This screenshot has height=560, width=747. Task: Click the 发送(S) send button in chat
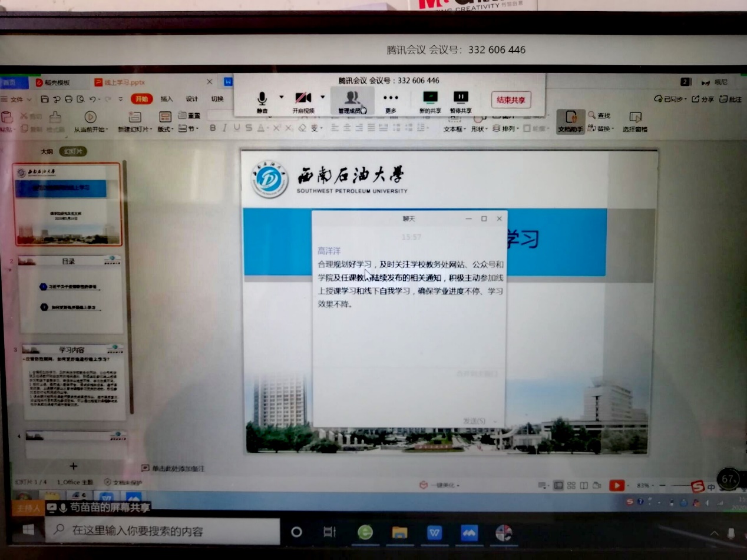pos(475,421)
